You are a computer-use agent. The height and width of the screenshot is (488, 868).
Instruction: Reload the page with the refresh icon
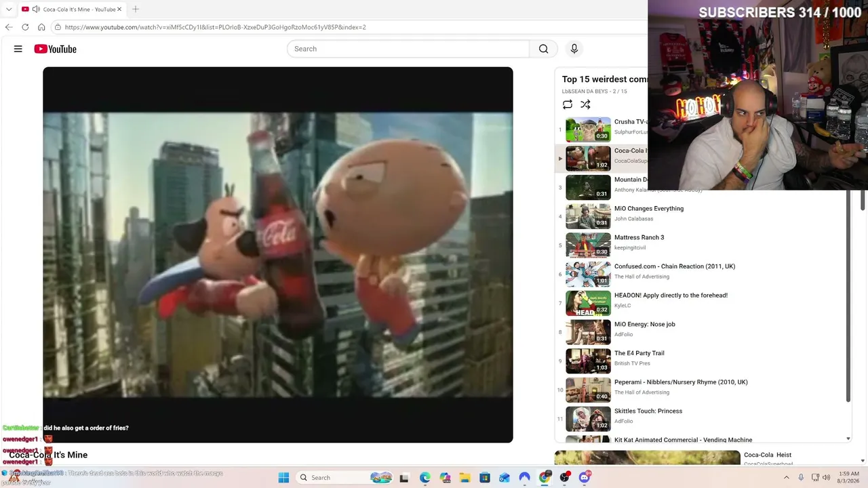25,27
